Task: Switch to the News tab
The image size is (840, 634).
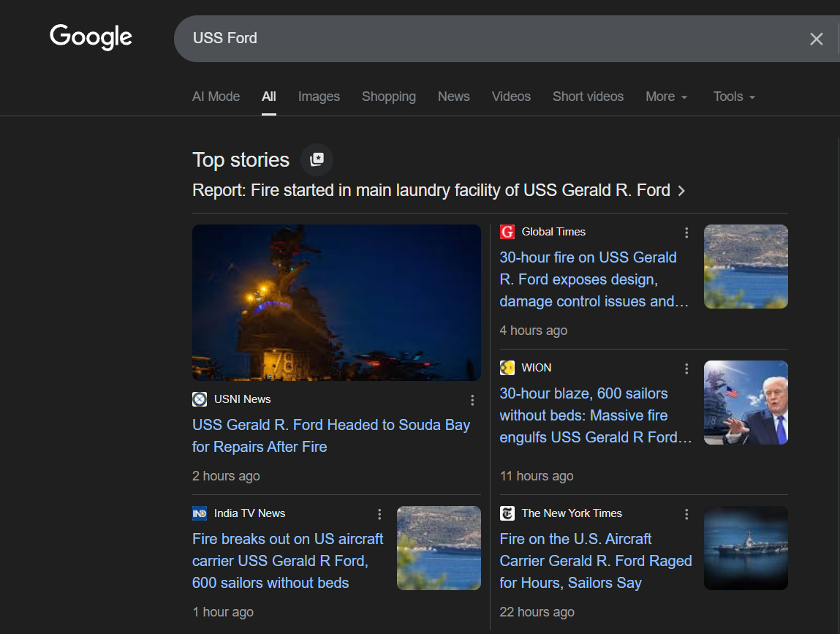Action: (453, 97)
